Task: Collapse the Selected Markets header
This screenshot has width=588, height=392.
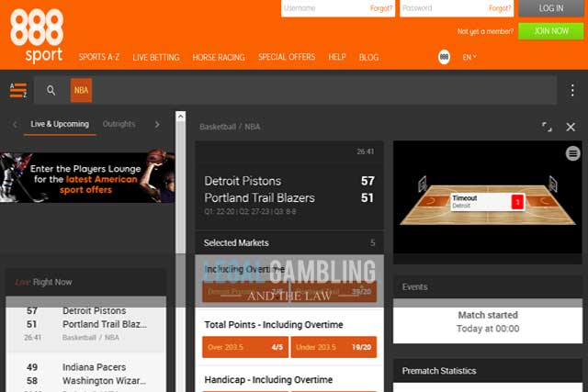Action: pos(289,242)
